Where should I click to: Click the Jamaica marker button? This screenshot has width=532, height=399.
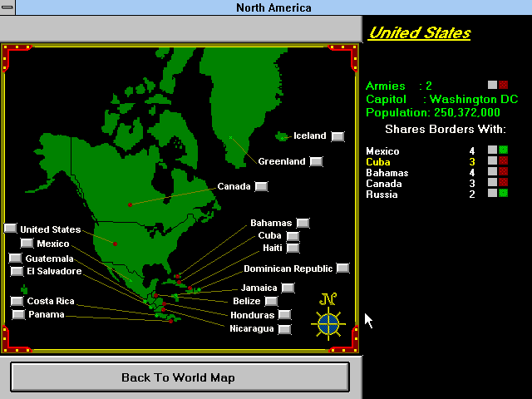point(288,288)
